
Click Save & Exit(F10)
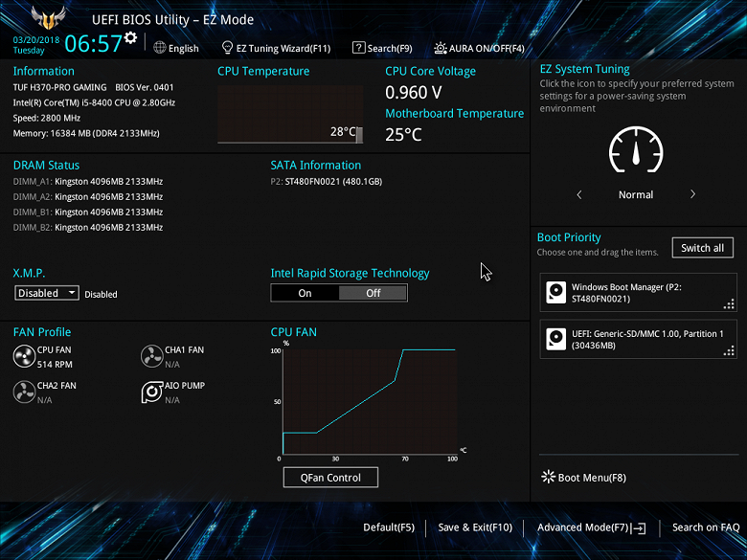point(475,527)
